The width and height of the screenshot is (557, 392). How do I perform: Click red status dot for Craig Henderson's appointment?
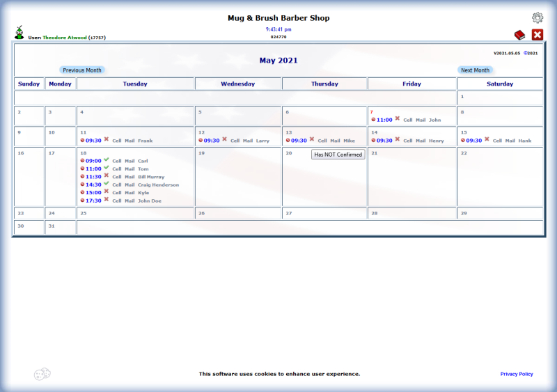pos(82,185)
